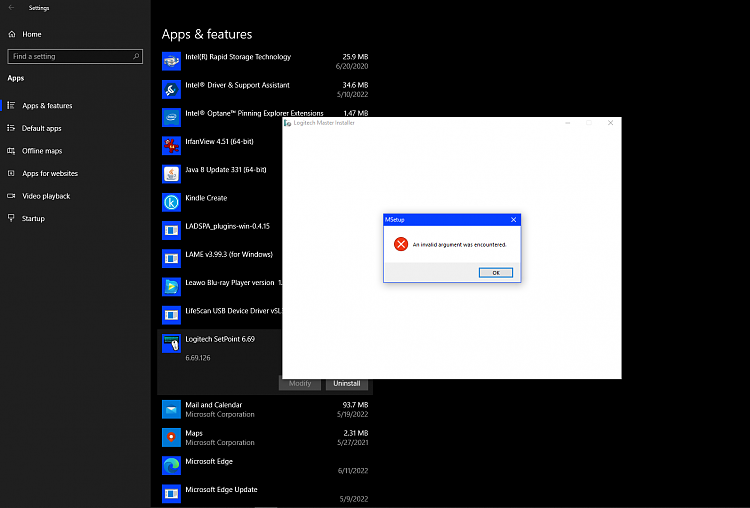Click the Mail and Calendar icon
750x508 pixels.
click(171, 409)
